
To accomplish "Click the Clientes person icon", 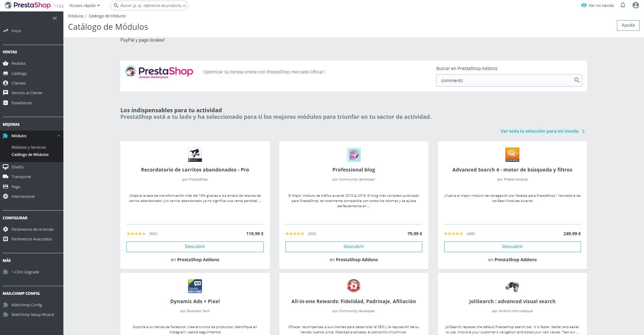I will click(x=6, y=83).
